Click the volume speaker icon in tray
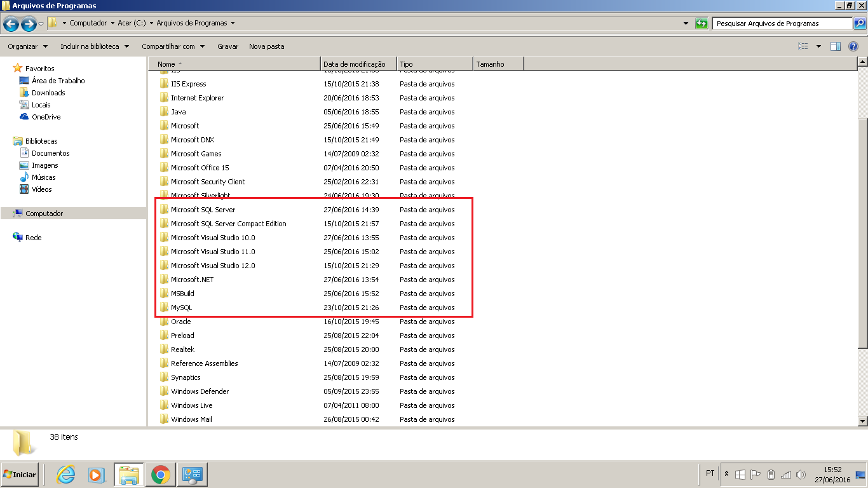This screenshot has height=488, width=868. (x=801, y=475)
